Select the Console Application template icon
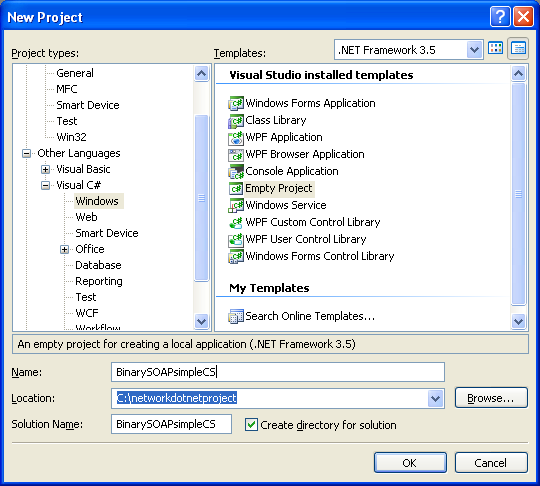This screenshot has height=486, width=540. 236,171
